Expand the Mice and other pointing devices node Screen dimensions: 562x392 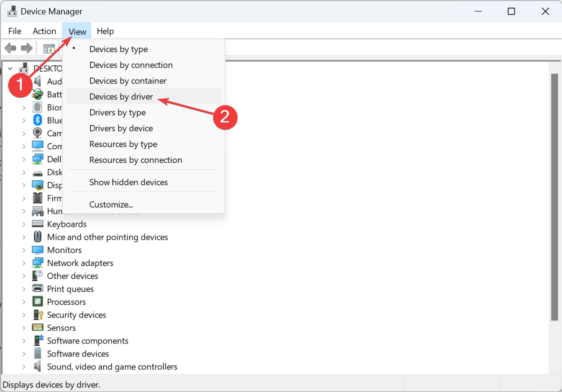(x=24, y=237)
